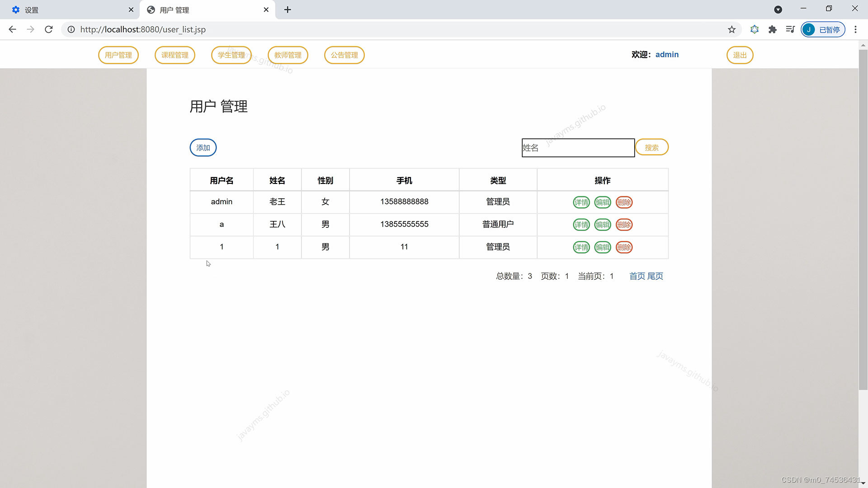This screenshot has width=868, height=488.
Task: Delete the user named 王八
Action: click(x=624, y=225)
